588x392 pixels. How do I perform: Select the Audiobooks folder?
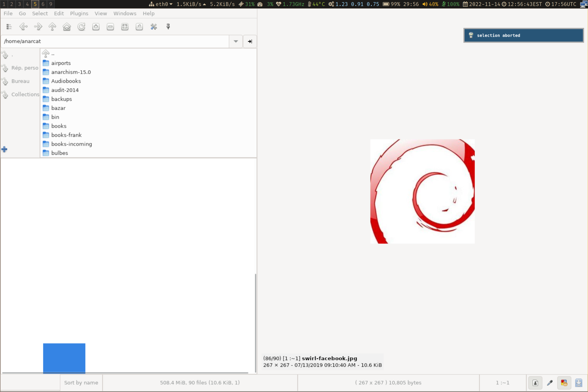coord(149,81)
